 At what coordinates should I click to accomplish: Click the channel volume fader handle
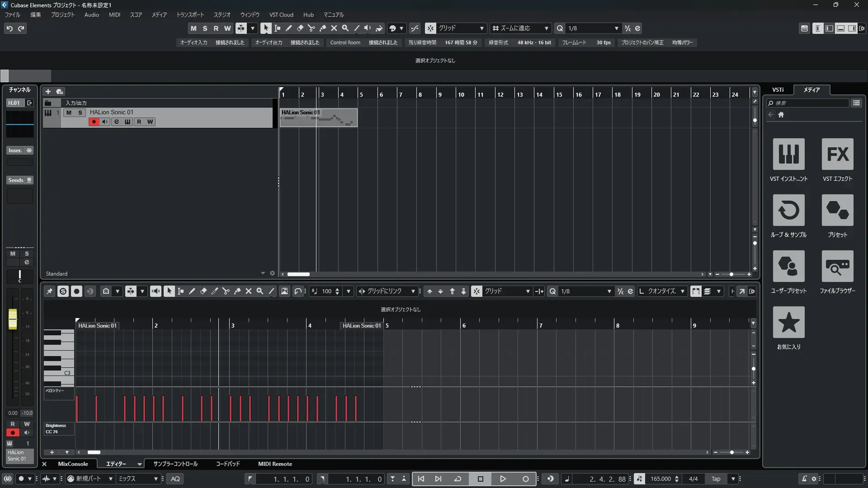(x=13, y=319)
